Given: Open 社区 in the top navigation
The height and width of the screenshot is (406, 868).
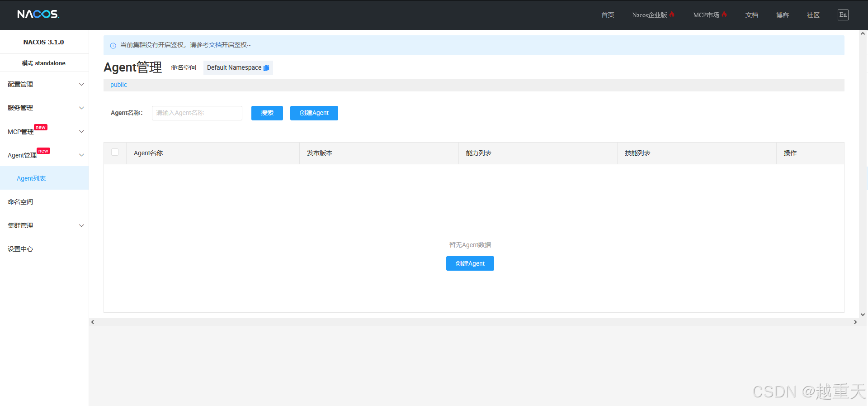Looking at the screenshot, I should (813, 15).
